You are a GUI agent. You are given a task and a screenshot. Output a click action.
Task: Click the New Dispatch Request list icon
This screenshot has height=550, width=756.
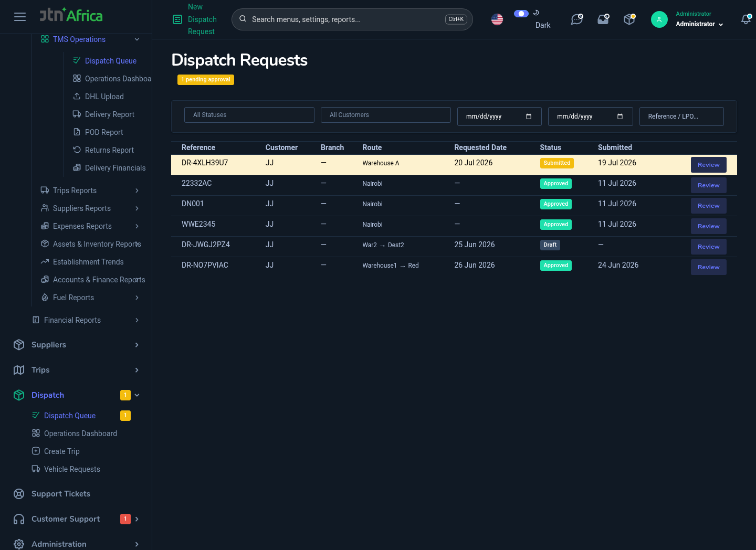click(x=177, y=19)
